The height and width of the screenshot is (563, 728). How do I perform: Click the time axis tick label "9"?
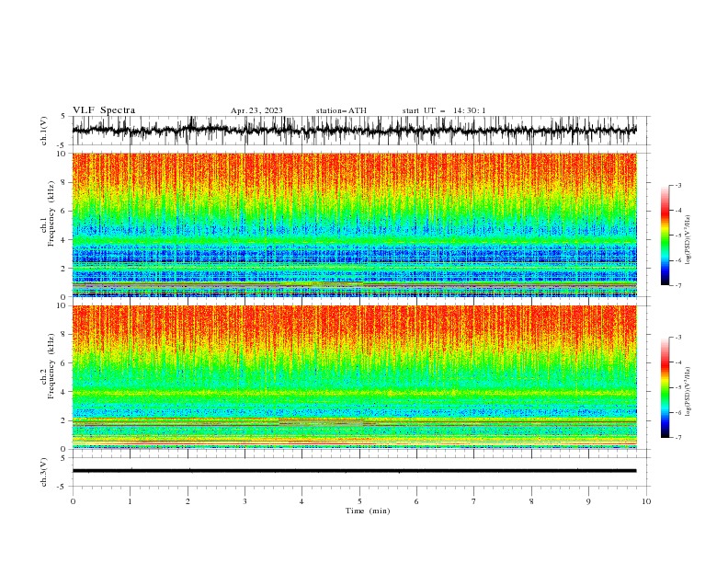pyautogui.click(x=588, y=501)
